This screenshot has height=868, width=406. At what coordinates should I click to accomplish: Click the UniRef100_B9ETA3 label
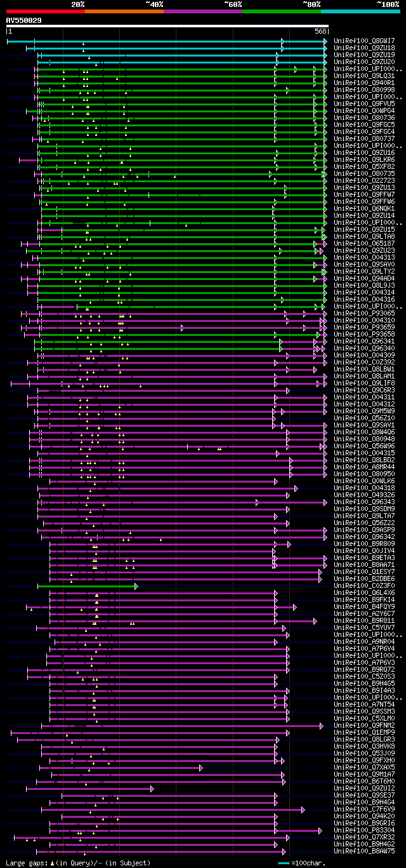click(364, 558)
